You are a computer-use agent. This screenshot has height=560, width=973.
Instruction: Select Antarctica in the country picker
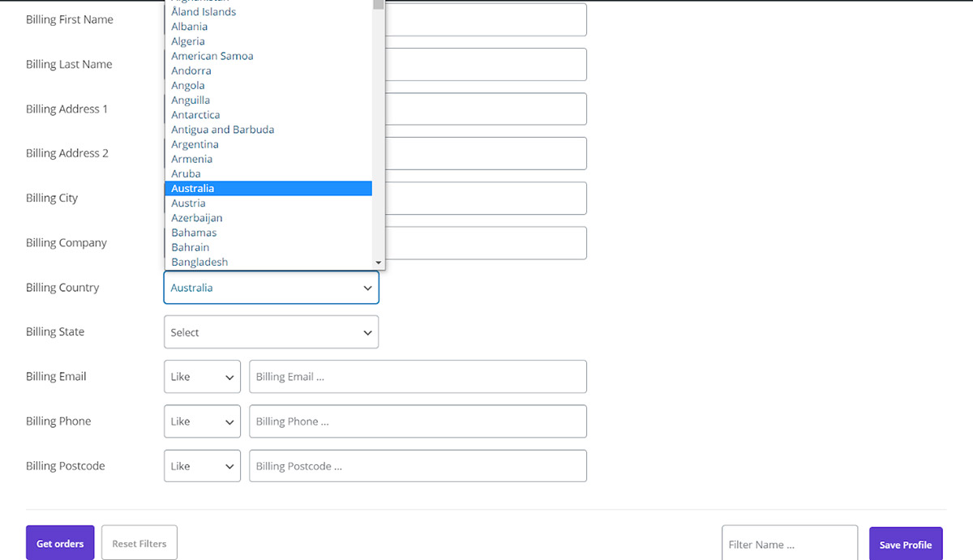coord(195,114)
